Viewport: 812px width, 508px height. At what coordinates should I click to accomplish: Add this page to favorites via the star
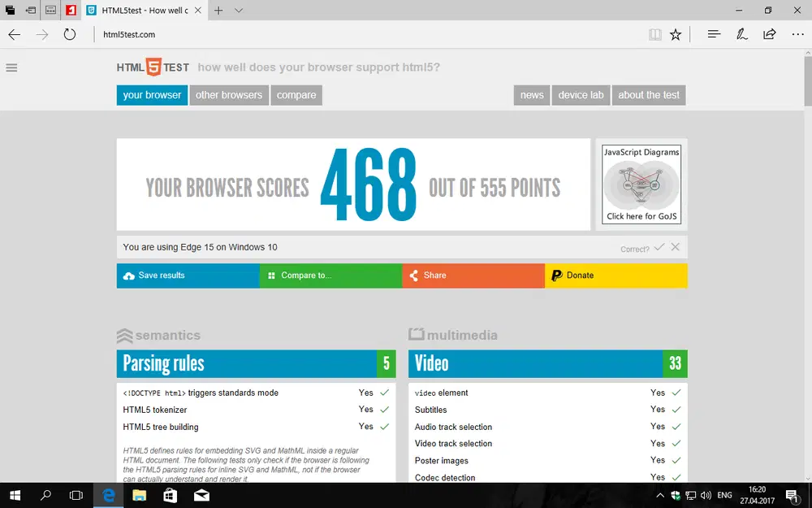[x=676, y=34]
